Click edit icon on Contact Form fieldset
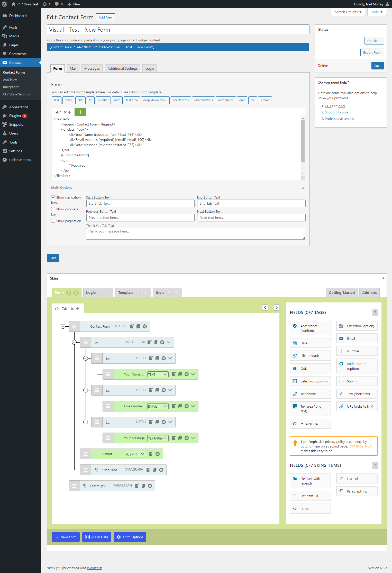 pos(132,326)
